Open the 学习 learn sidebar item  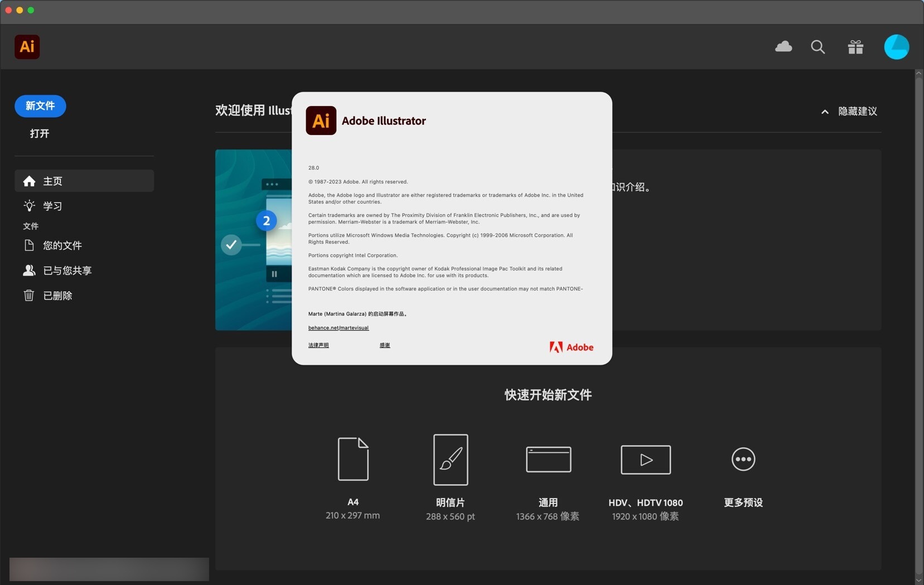pyautogui.click(x=84, y=206)
